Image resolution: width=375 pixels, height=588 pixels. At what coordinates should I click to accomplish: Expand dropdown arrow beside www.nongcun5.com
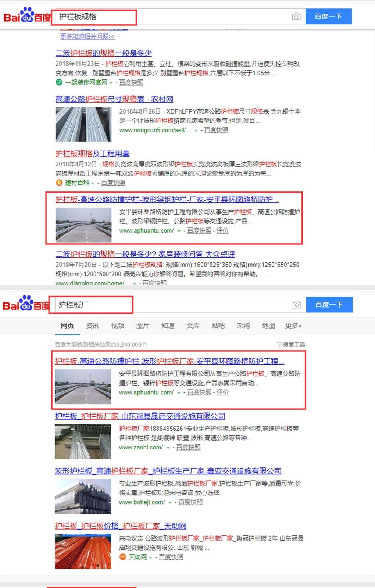(x=196, y=130)
